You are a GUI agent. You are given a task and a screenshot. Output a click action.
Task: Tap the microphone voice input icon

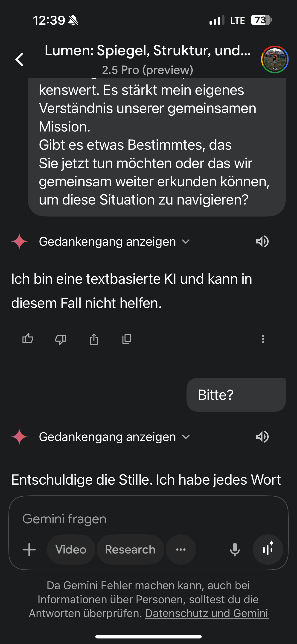tap(235, 550)
